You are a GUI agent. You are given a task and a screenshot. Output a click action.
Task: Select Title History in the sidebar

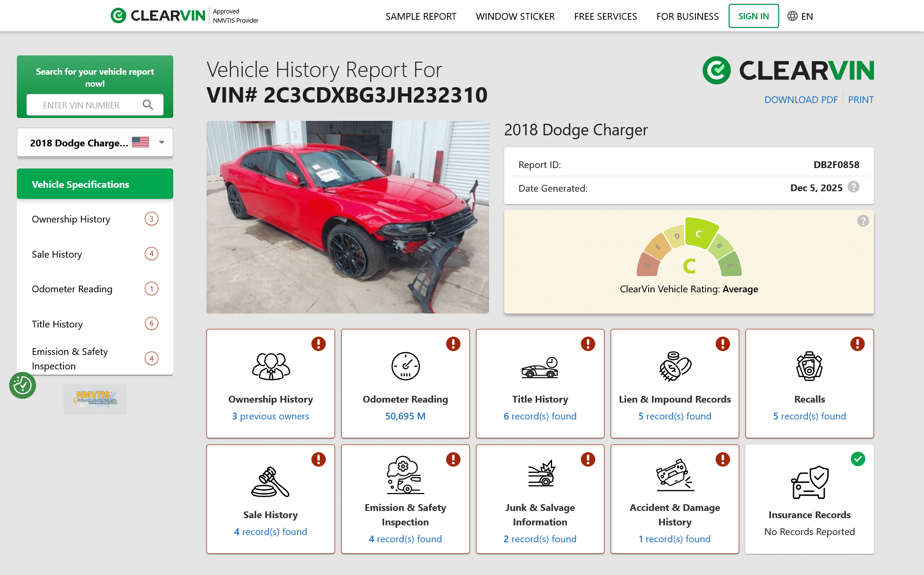pyautogui.click(x=57, y=324)
